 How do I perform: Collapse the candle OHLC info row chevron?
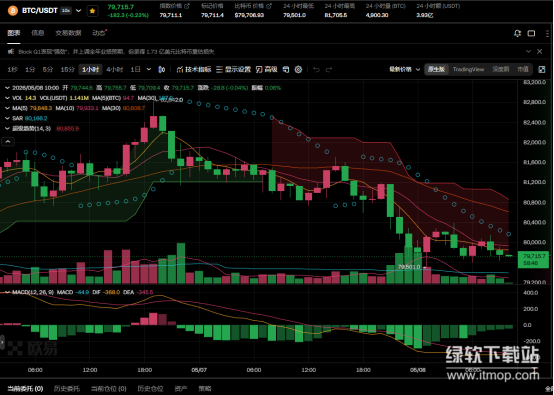click(7, 88)
